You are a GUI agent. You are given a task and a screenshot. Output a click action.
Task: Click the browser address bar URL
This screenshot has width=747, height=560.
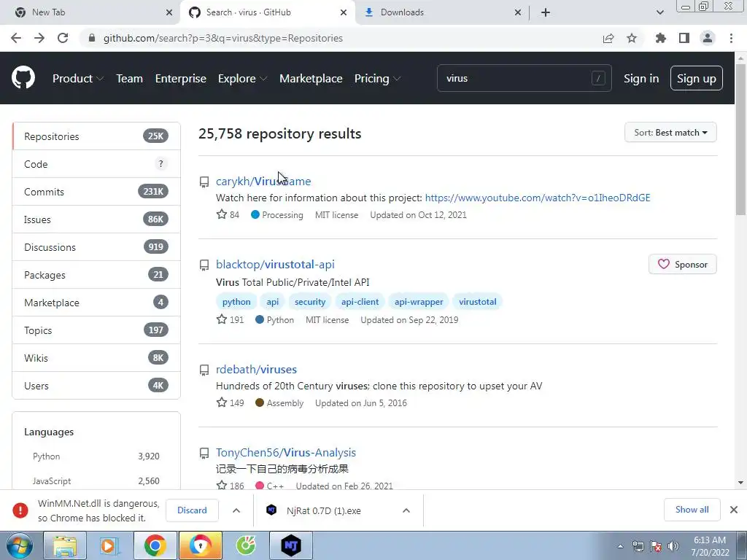(223, 38)
